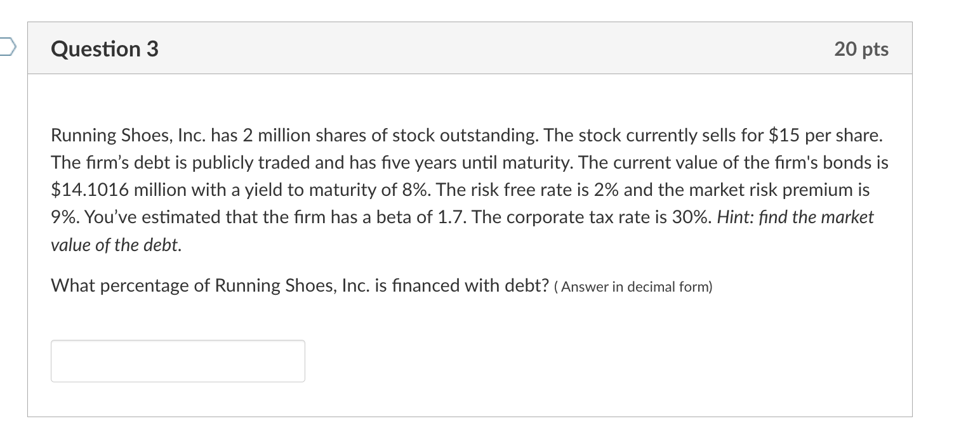This screenshot has width=980, height=440.
Task: Click the "20 pts" points label
Action: tap(861, 49)
